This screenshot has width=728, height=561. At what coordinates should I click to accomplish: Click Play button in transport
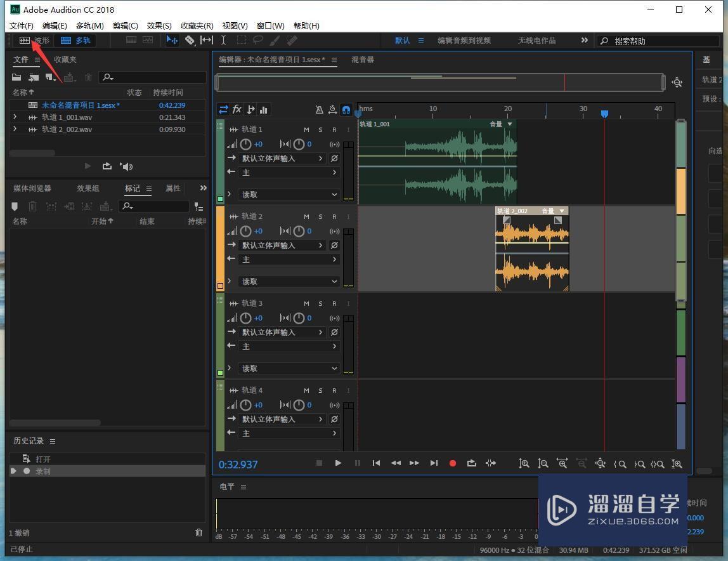pos(338,463)
